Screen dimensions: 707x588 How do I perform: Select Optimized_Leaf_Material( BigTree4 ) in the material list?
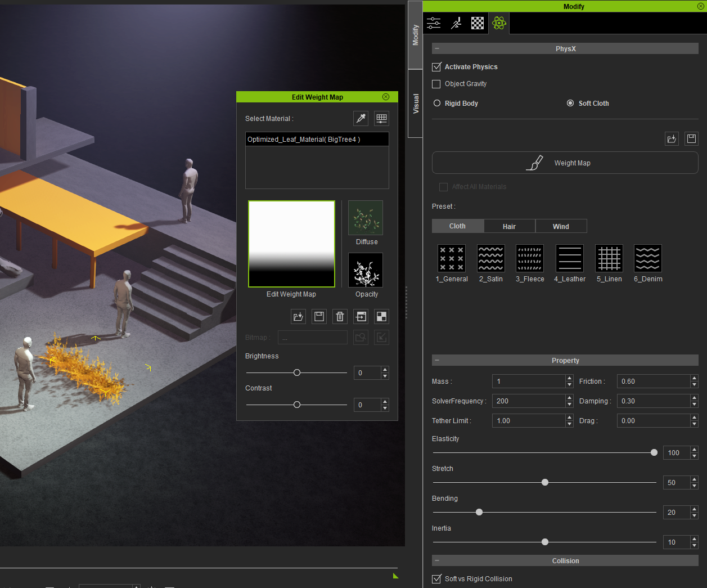click(x=317, y=140)
